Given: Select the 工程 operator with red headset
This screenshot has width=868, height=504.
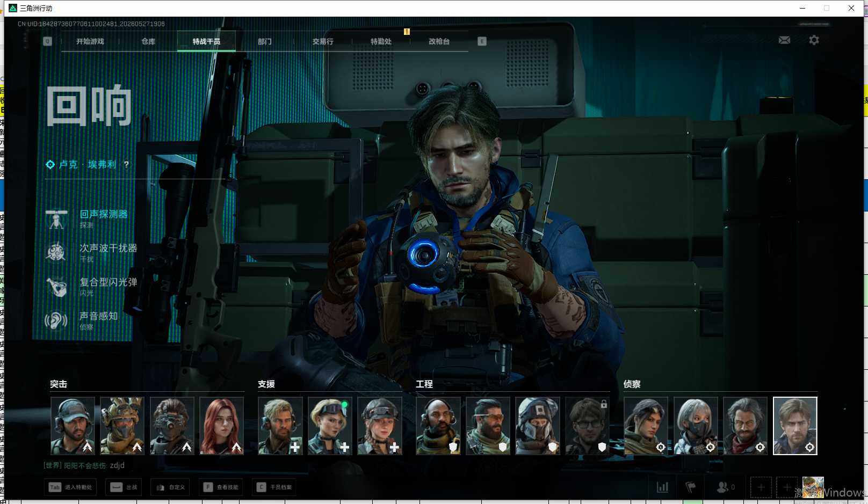Looking at the screenshot, I should tap(438, 426).
